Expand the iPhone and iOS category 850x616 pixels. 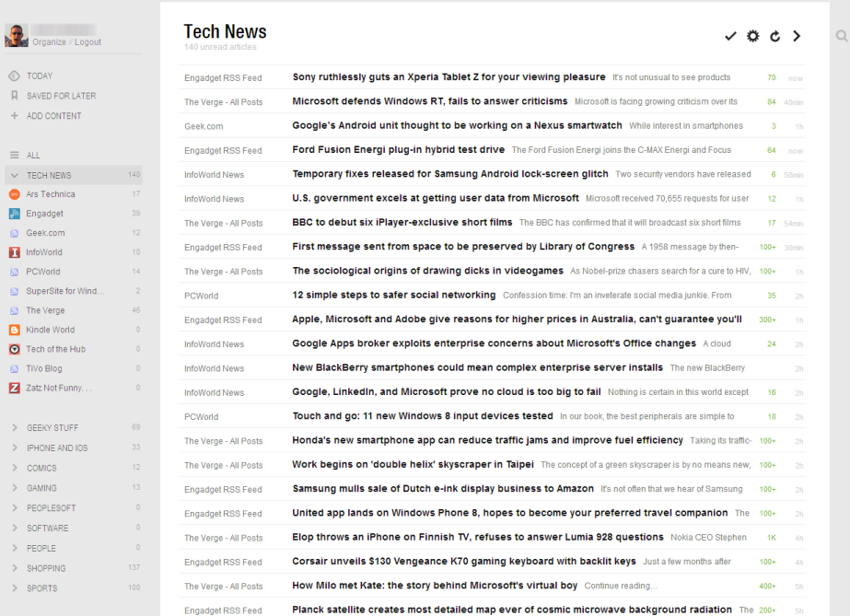[x=15, y=448]
